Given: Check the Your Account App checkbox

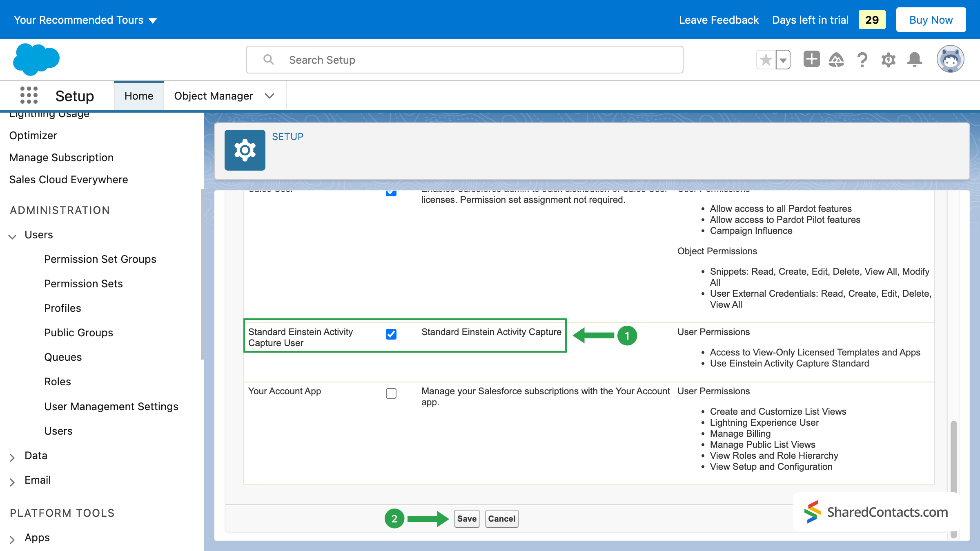Looking at the screenshot, I should coord(391,393).
